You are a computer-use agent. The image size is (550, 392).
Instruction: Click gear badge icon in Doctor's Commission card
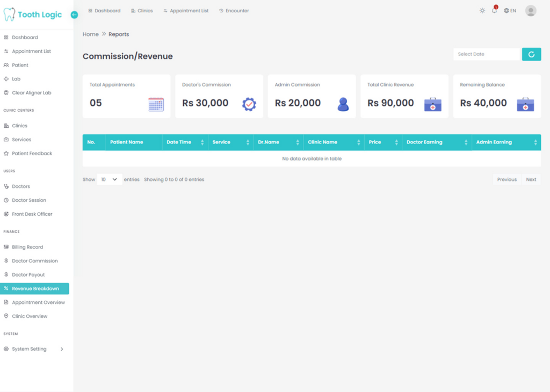click(249, 104)
